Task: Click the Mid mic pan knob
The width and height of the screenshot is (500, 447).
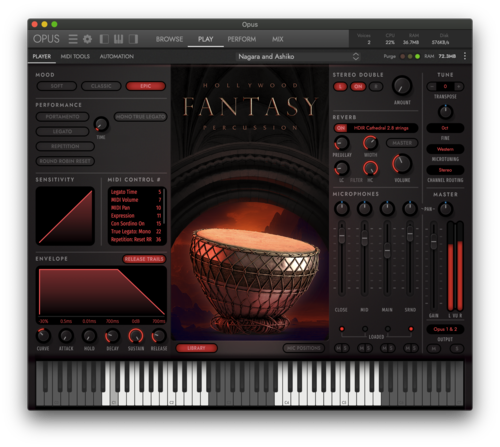Action: [x=364, y=209]
